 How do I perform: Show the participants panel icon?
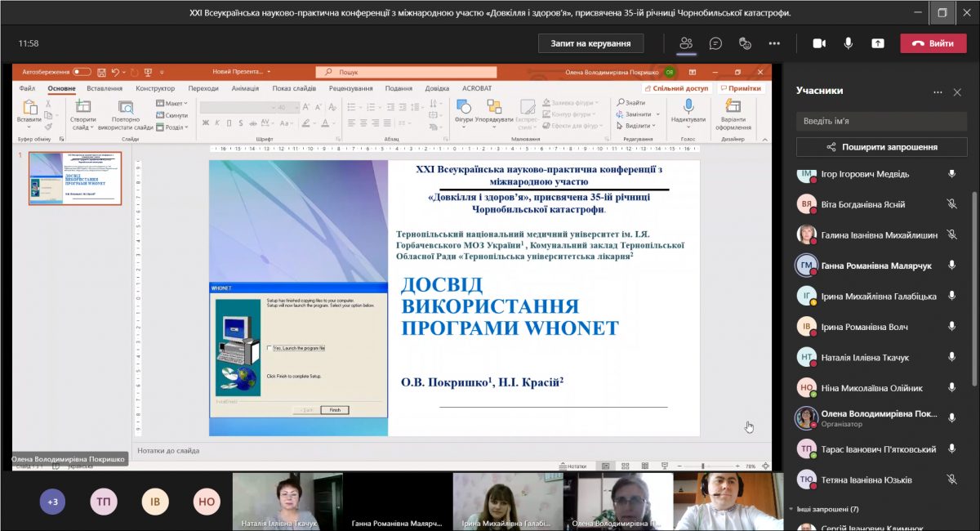point(686,43)
